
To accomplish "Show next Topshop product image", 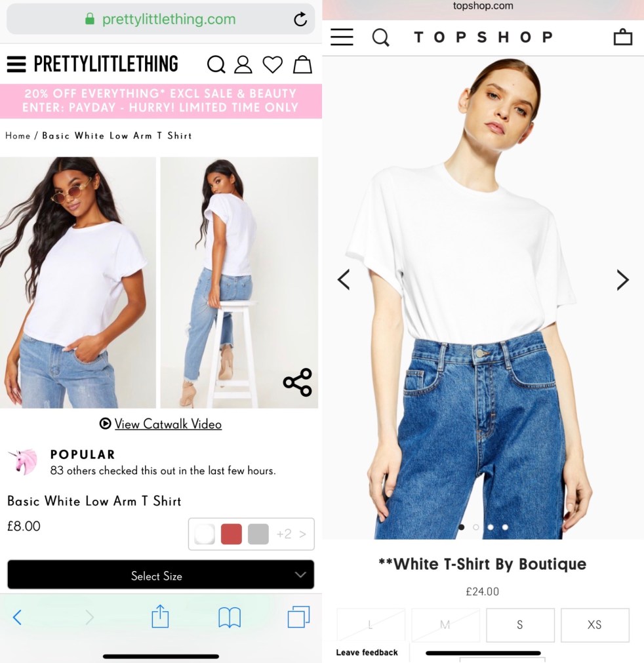I will [x=622, y=280].
